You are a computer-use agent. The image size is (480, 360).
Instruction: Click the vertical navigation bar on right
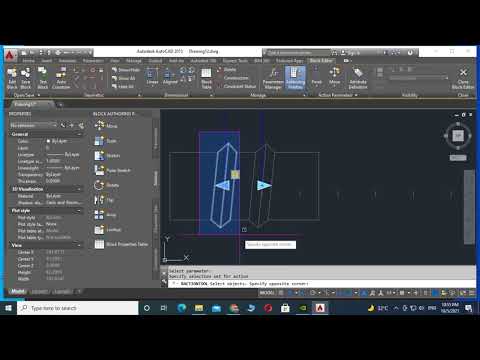pyautogui.click(x=469, y=207)
